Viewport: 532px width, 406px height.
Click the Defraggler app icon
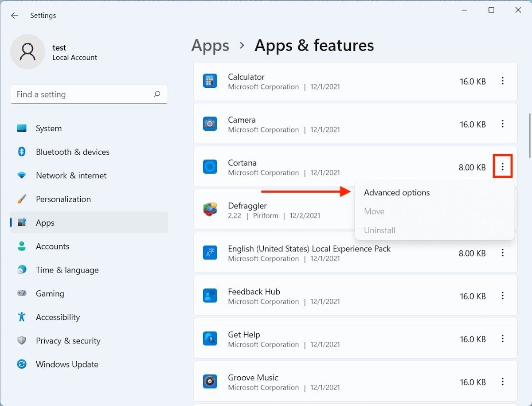[210, 210]
